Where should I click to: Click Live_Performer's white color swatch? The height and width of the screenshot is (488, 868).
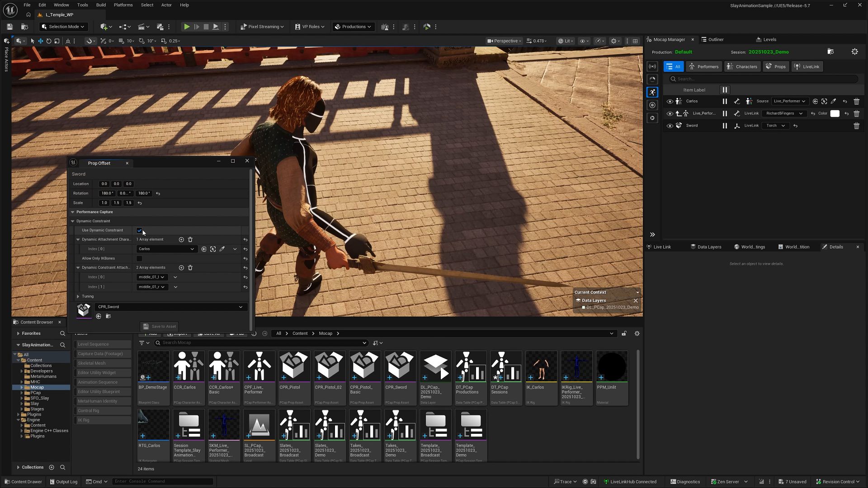pos(835,113)
